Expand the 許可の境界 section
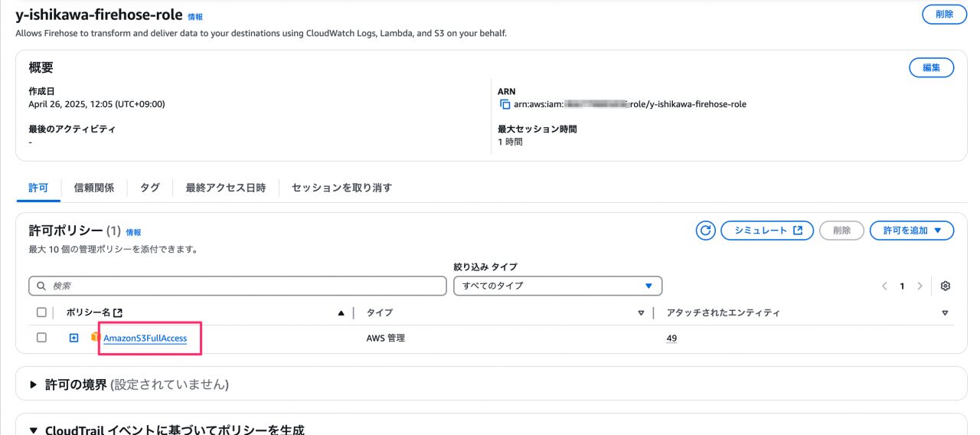This screenshot has width=980, height=435. click(34, 384)
